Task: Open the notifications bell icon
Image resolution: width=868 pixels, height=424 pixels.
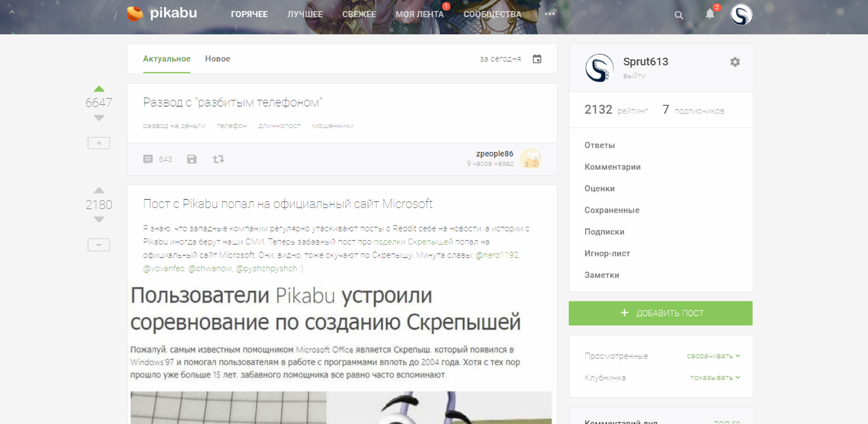Action: [x=710, y=14]
